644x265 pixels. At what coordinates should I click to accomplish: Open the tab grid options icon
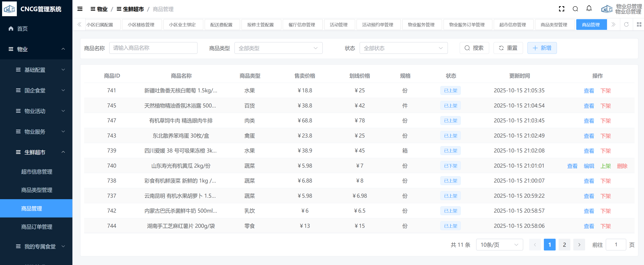click(x=639, y=24)
